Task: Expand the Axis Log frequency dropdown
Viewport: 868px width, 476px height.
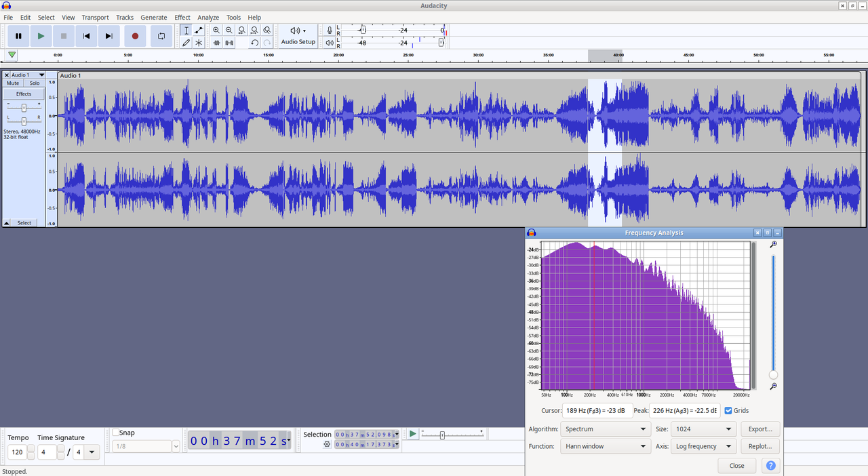Action: point(704,446)
